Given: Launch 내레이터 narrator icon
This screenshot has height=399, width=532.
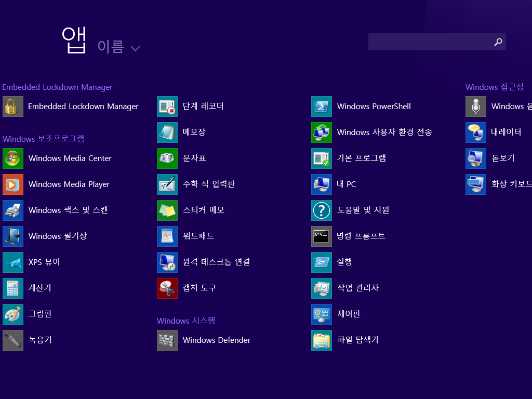Looking at the screenshot, I should coord(476,132).
